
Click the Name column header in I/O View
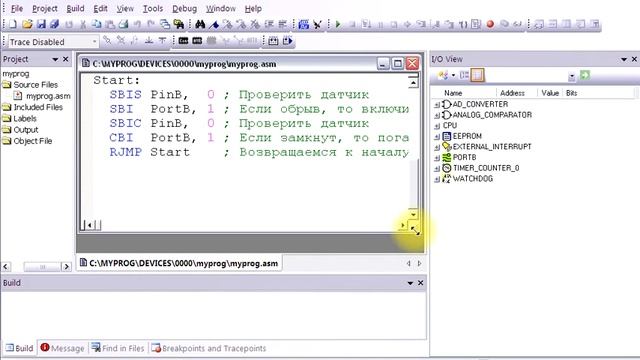tap(453, 93)
